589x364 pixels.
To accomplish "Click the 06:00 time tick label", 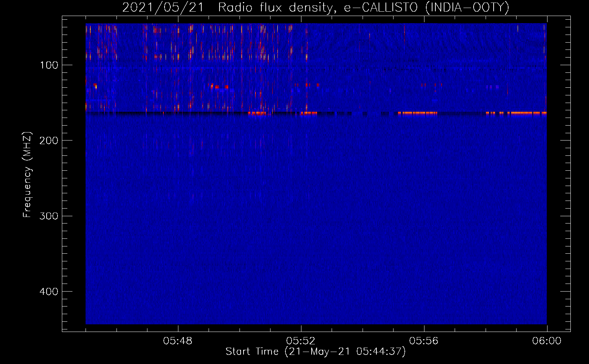I will (547, 341).
